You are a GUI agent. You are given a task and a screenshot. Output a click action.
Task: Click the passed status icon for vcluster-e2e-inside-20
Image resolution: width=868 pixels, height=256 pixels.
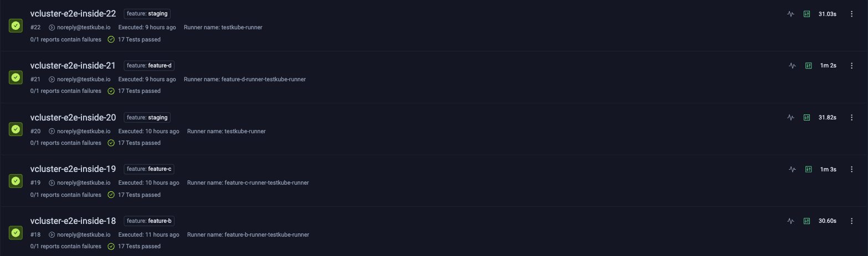tap(16, 129)
